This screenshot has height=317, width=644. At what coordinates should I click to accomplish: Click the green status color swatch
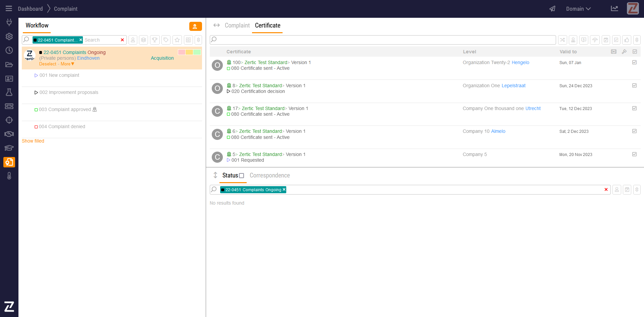[197, 52]
